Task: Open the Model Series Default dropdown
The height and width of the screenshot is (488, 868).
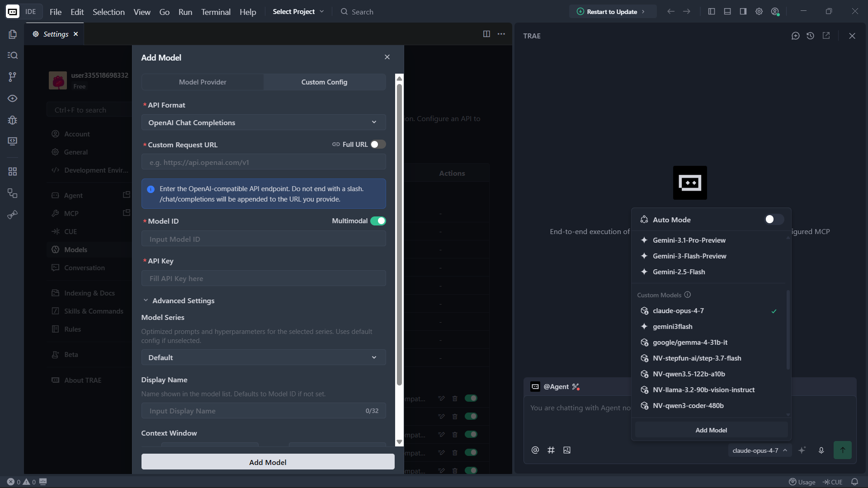Action: pos(264,357)
